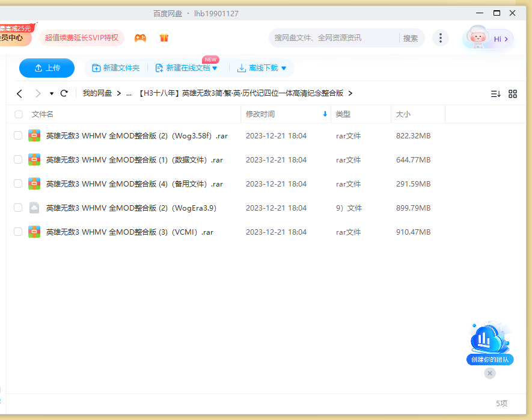The image size is (532, 420).
Task: Click the 910.47MB size value
Action: pyautogui.click(x=413, y=232)
